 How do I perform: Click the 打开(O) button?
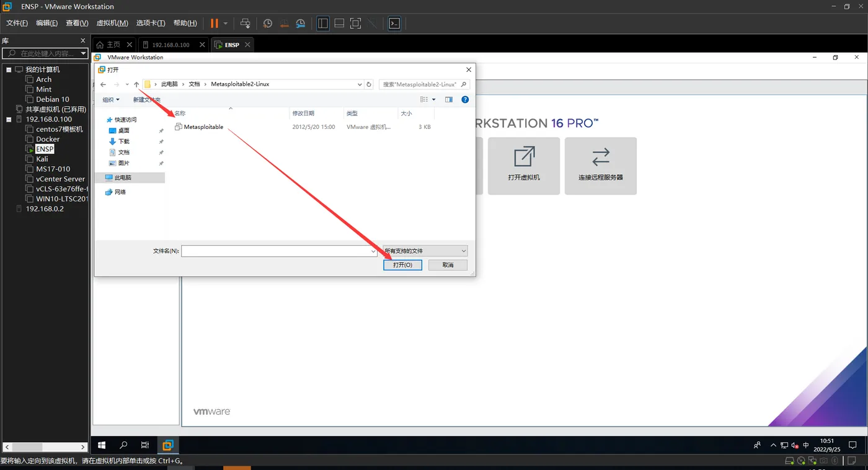point(402,265)
